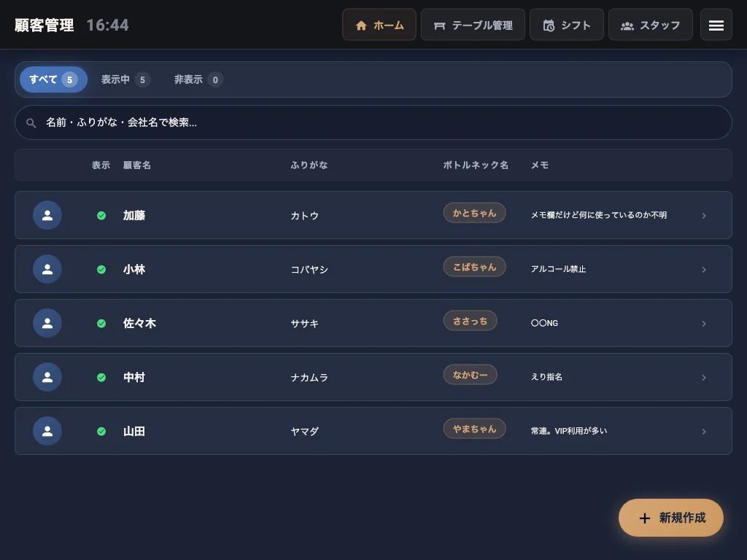Viewport: 747px width, 560px height.
Task: Click the furigana コバヤシ
Action: [309, 270]
